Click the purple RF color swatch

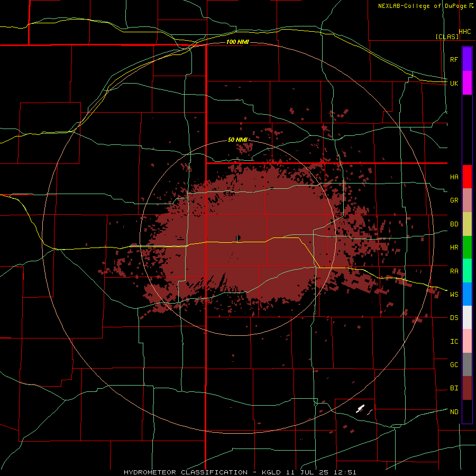pyautogui.click(x=467, y=59)
